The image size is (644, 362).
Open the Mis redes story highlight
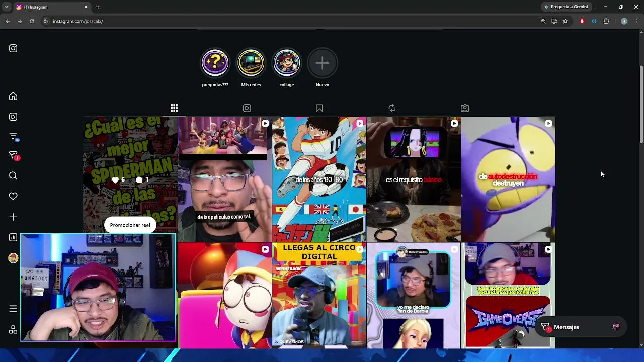[251, 63]
